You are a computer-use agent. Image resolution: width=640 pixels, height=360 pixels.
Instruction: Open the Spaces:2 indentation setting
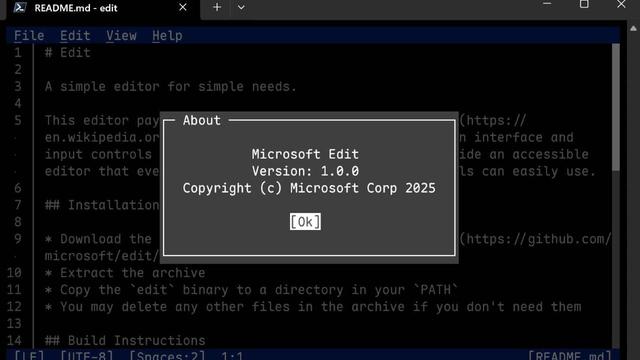coord(167,355)
